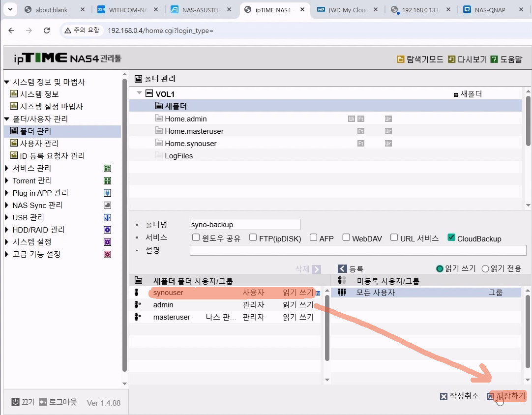532x415 pixels.
Task: Uncheck the CloudBackup checkbox
Action: point(451,238)
